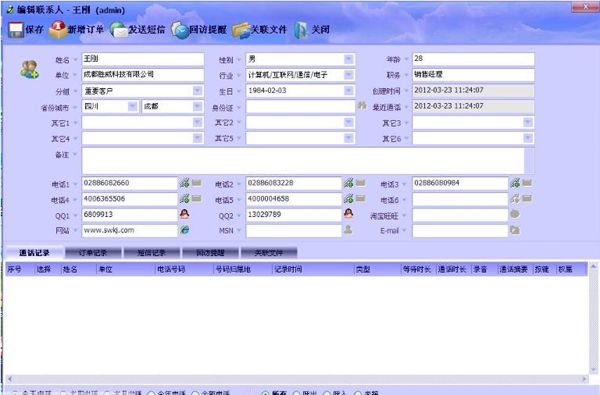Open 发送短信 send SMS from toolbar
Image resolution: width=600 pixels, height=395 pixels.
pos(119,29)
